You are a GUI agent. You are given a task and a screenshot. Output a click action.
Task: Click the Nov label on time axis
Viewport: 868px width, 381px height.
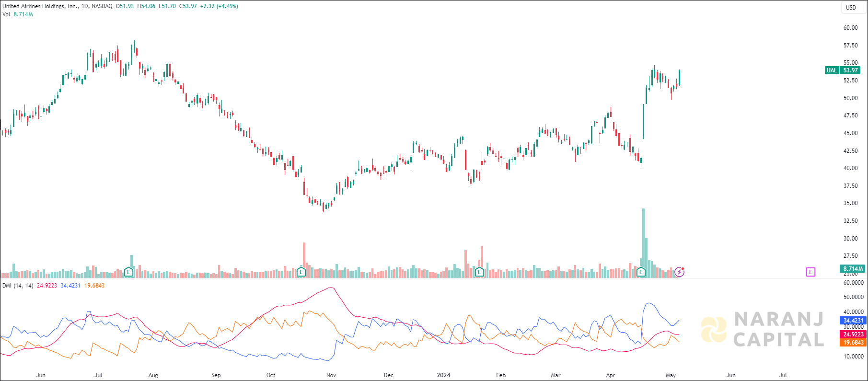coord(331,375)
